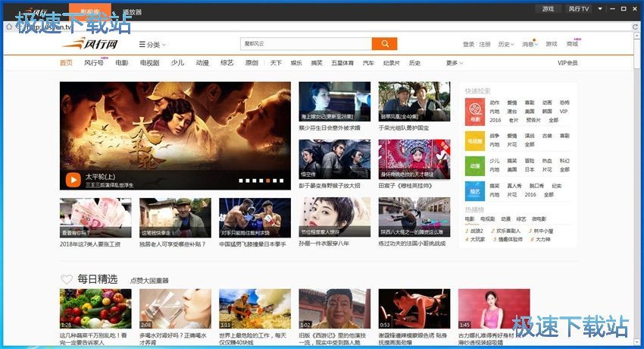The width and height of the screenshot is (644, 349).
Task: Open the title bar dropdown arrow menu
Action: tap(600, 8)
